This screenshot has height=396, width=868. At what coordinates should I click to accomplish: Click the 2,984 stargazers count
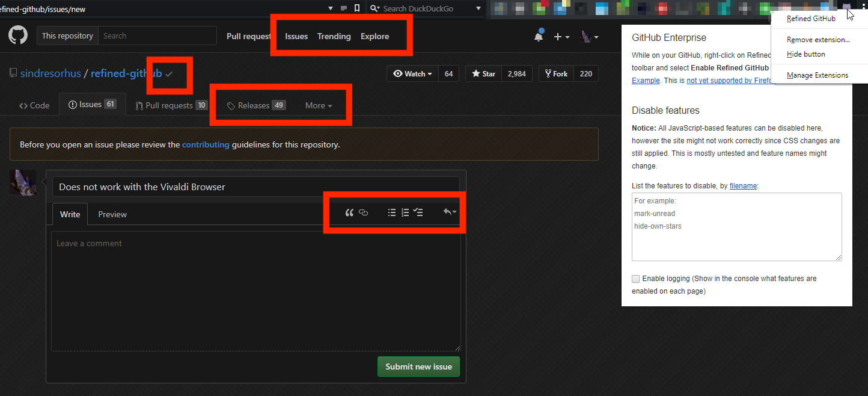click(516, 73)
